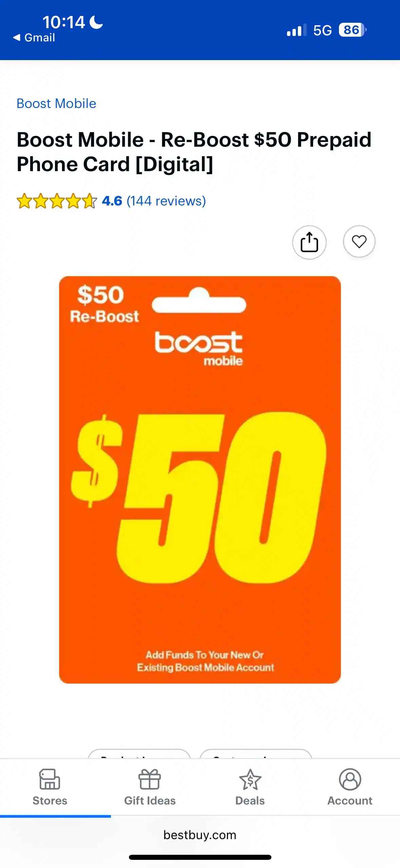Open the Account tab
The height and width of the screenshot is (868, 400).
pos(350,787)
